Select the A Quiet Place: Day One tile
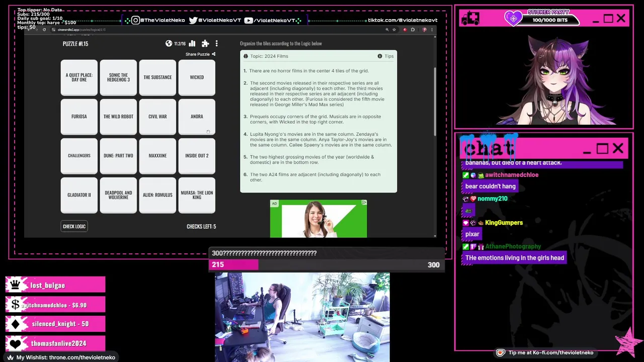 (x=79, y=77)
